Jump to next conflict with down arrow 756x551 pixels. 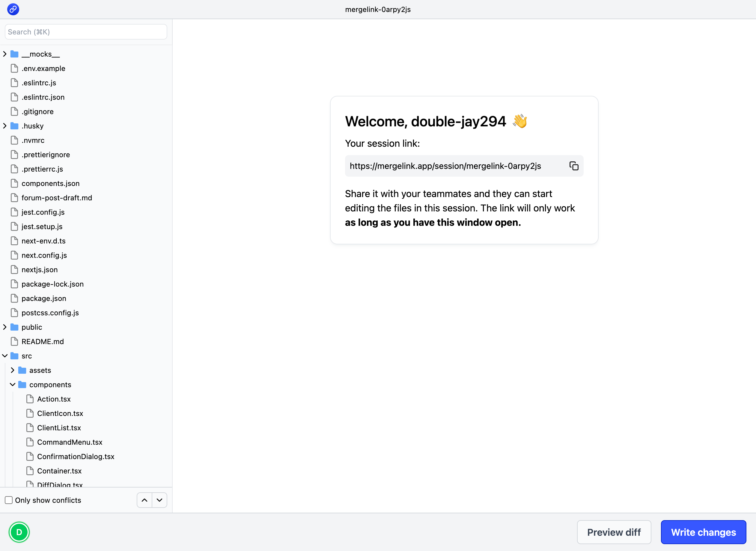(159, 500)
